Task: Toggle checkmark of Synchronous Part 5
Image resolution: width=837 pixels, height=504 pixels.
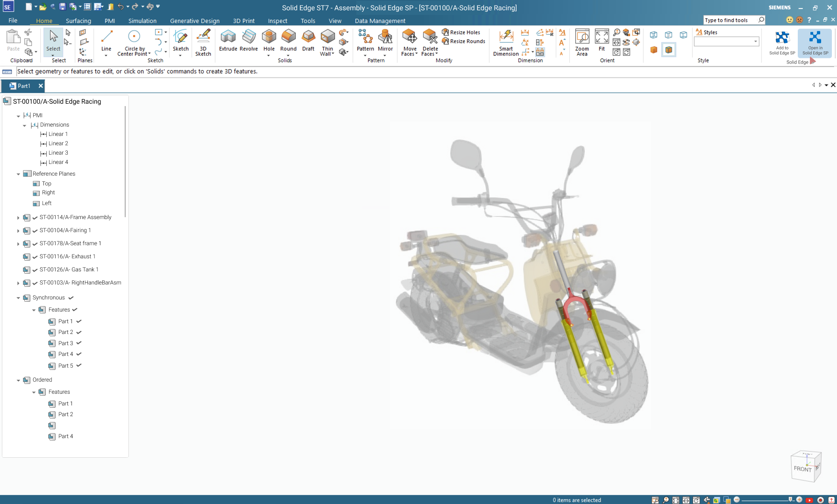Action: (x=79, y=365)
